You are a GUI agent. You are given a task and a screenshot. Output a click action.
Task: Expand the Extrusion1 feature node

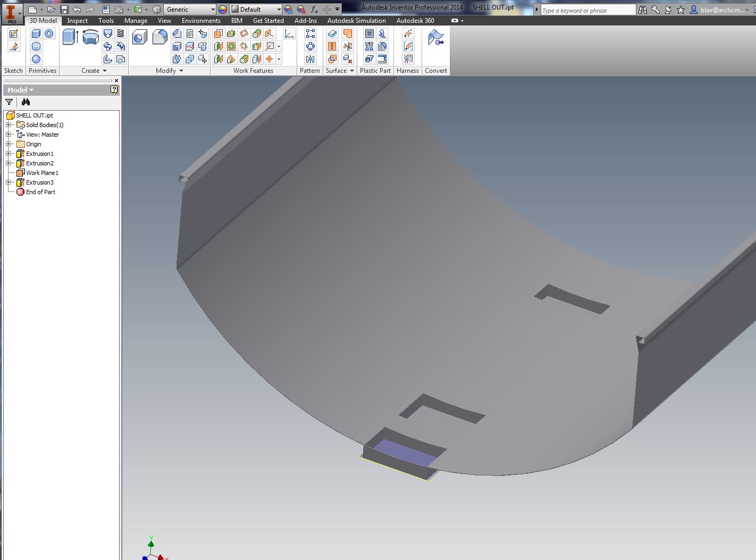coord(8,154)
